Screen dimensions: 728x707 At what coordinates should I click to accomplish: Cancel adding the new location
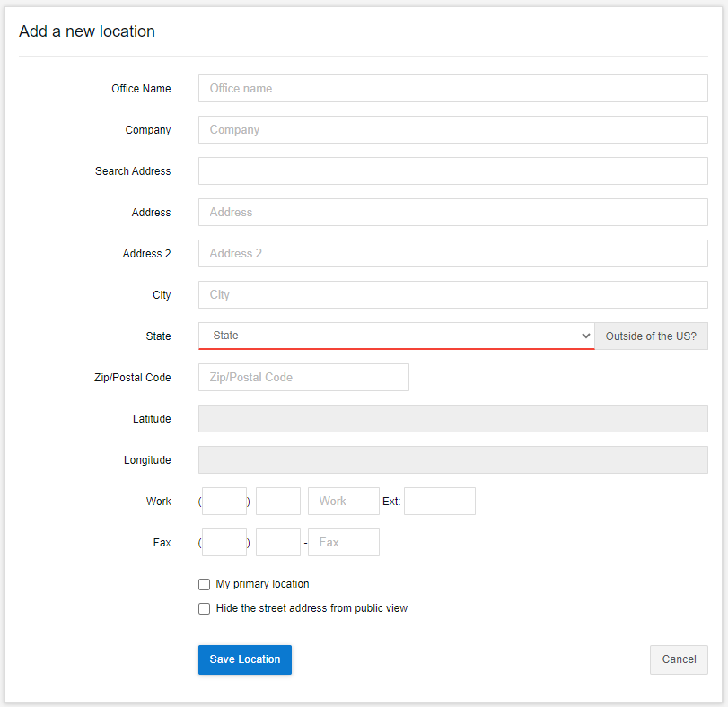[x=679, y=659]
